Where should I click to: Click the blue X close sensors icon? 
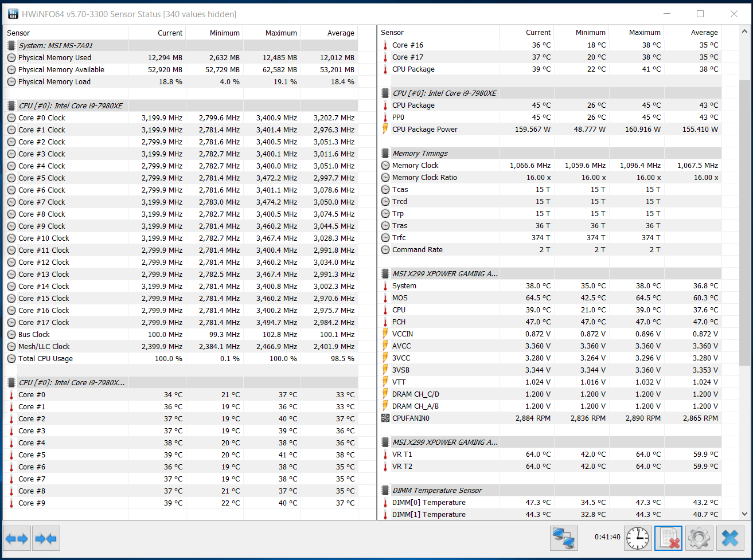coord(729,538)
